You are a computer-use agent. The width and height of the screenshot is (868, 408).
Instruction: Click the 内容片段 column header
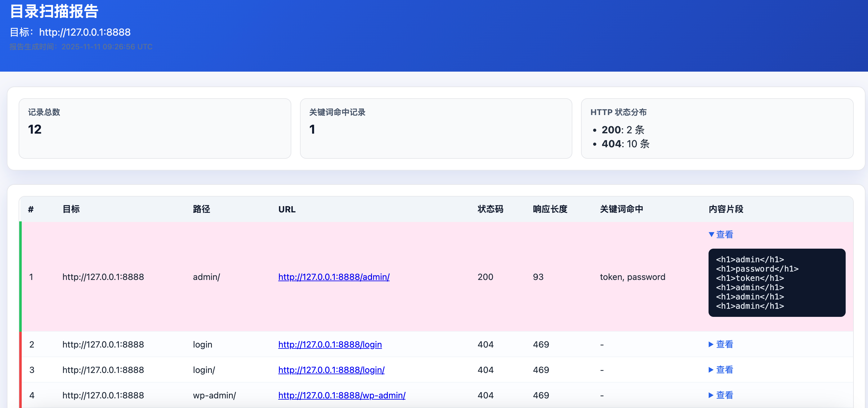[x=726, y=209]
